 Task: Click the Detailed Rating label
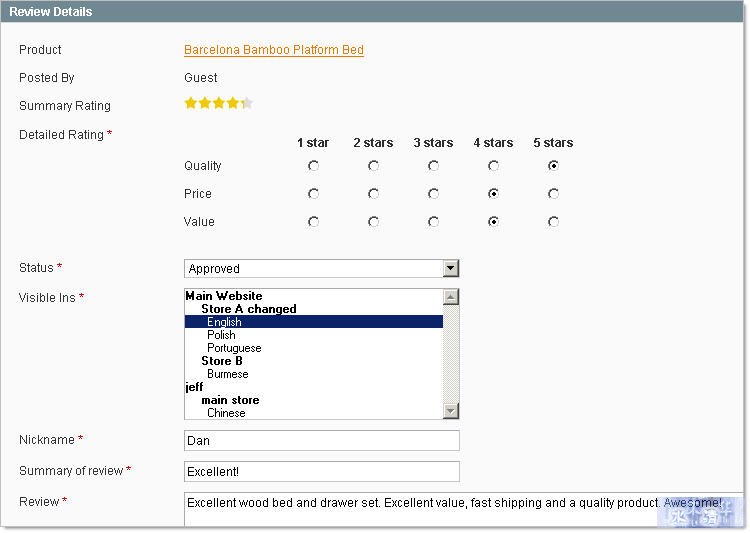[61, 135]
